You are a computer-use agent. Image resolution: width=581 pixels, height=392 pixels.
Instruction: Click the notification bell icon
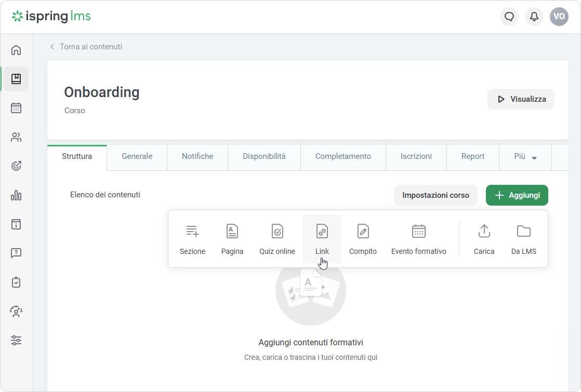(534, 17)
